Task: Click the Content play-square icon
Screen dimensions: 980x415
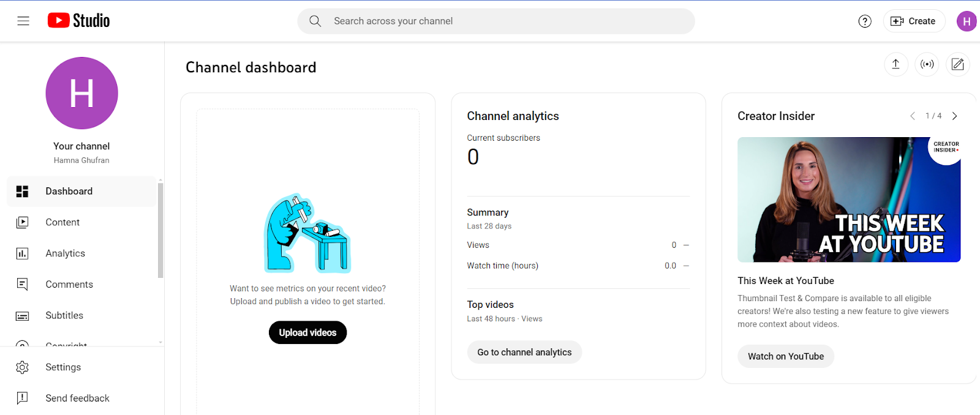Action: (x=23, y=223)
